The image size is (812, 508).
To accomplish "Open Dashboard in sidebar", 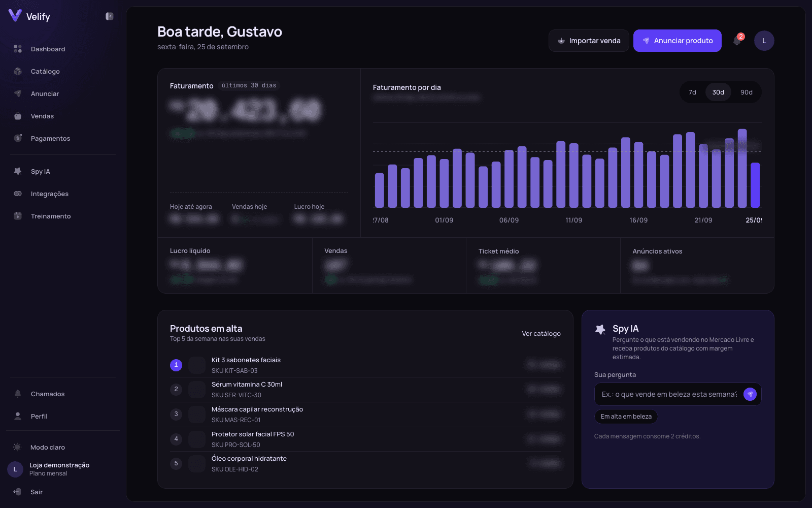I will click(x=63, y=49).
